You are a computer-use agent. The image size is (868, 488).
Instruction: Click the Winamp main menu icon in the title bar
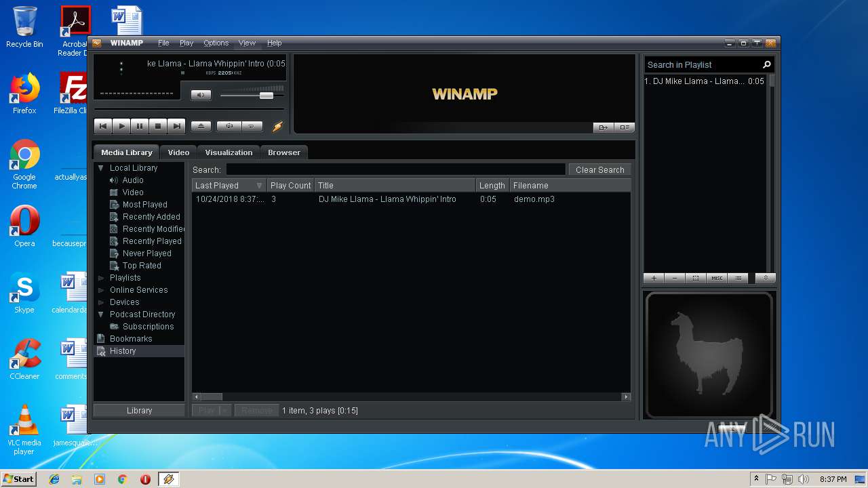97,43
